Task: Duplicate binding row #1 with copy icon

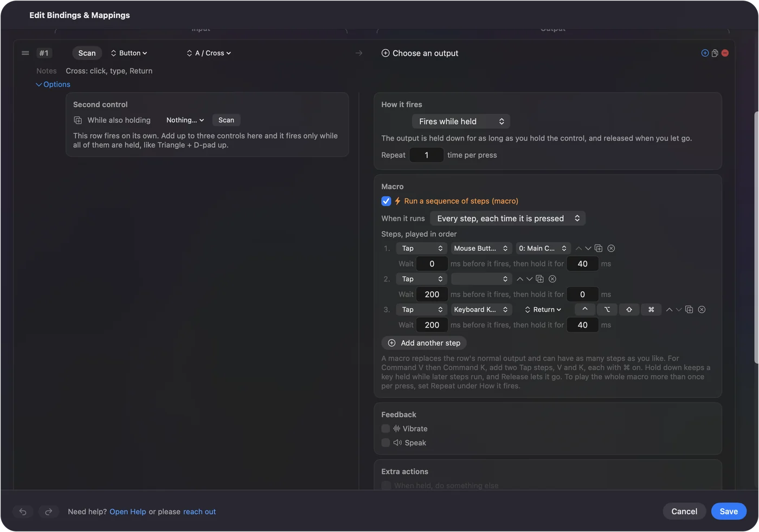Action: pyautogui.click(x=715, y=53)
